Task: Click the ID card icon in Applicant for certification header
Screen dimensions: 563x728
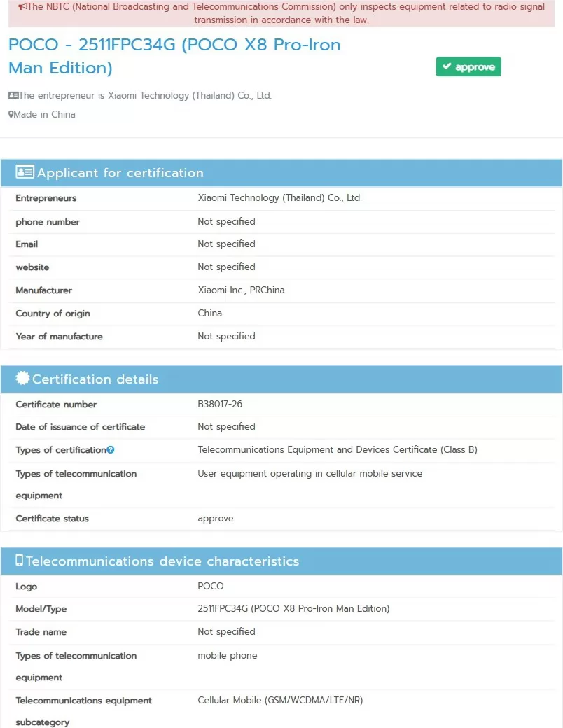Action: 25,172
